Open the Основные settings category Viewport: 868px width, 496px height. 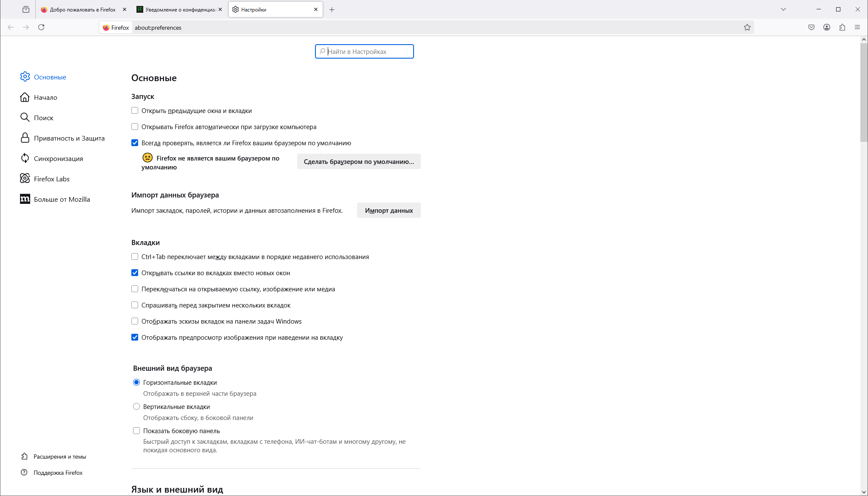[x=43, y=77]
